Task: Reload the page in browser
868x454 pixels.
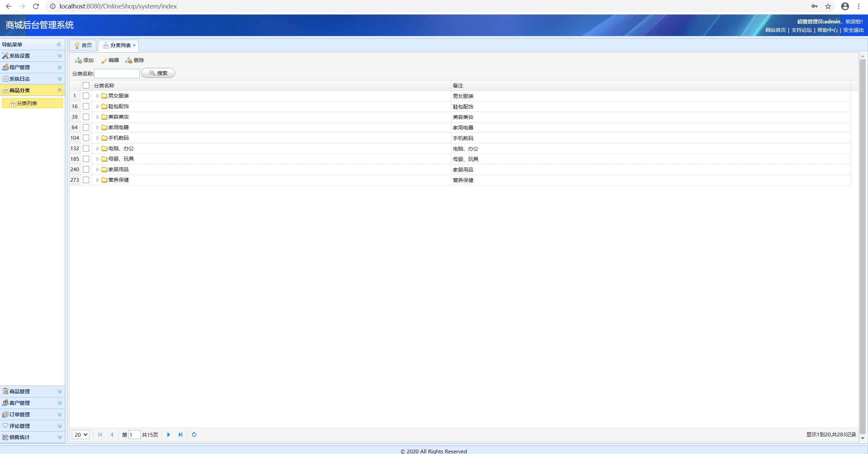Action: coord(36,6)
